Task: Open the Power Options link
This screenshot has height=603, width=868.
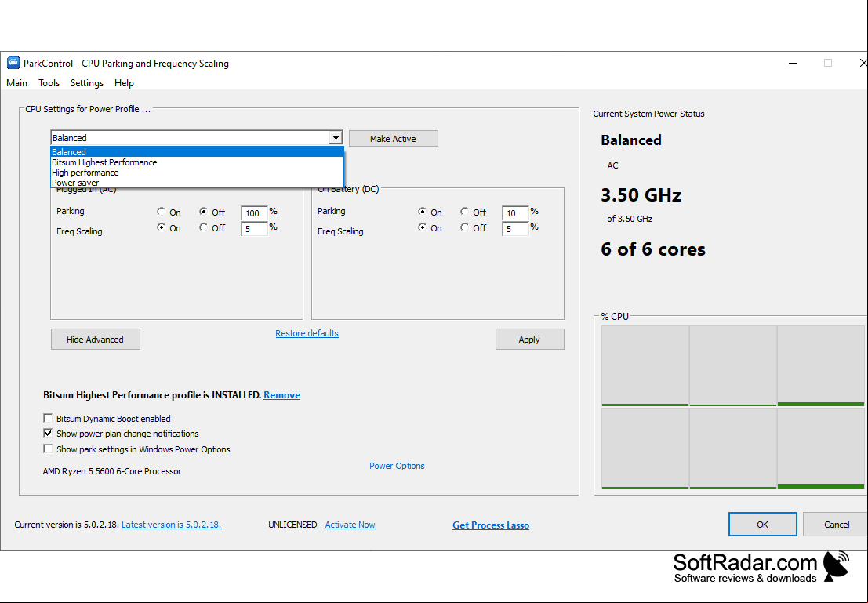Action: click(x=397, y=466)
